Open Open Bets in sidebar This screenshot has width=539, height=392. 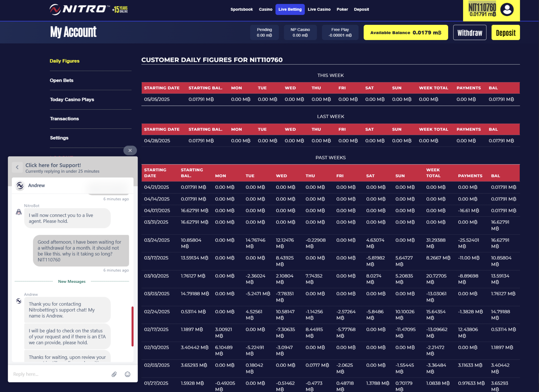tap(62, 80)
